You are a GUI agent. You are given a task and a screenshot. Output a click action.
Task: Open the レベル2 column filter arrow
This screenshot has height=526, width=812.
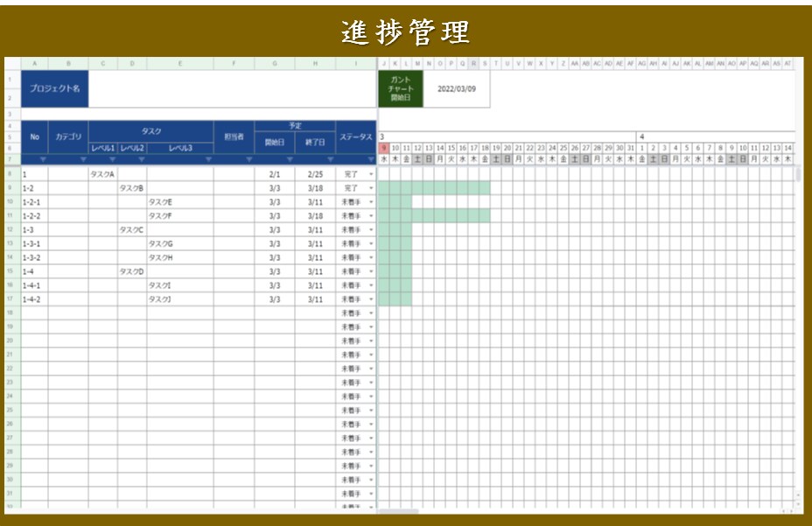pos(142,159)
